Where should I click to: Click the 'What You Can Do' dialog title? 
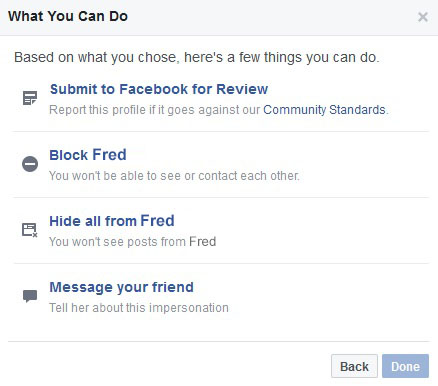(68, 16)
